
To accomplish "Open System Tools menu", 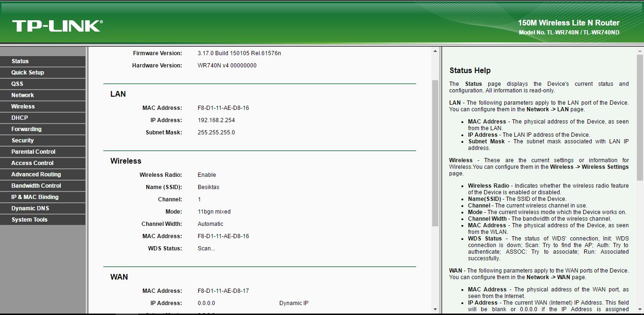I will coord(43,220).
